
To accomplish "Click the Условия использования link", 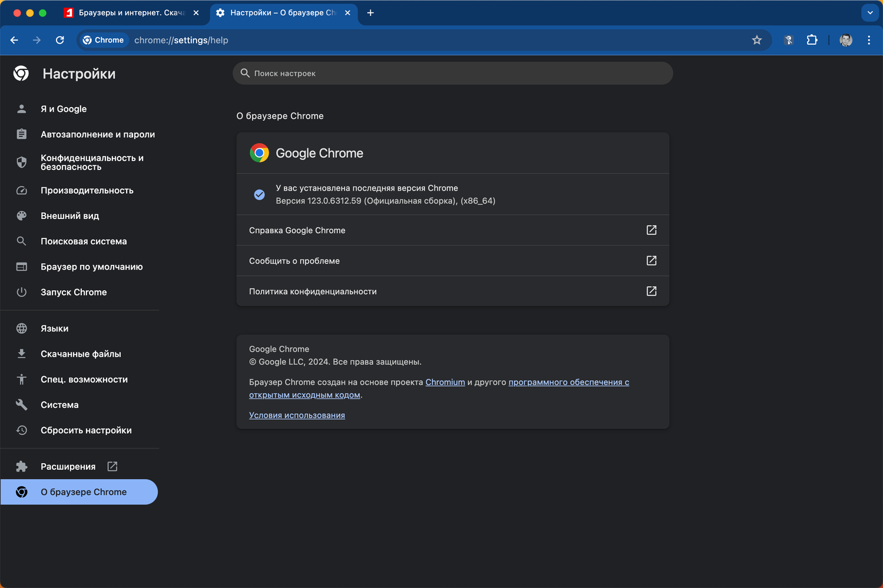I will click(x=297, y=415).
